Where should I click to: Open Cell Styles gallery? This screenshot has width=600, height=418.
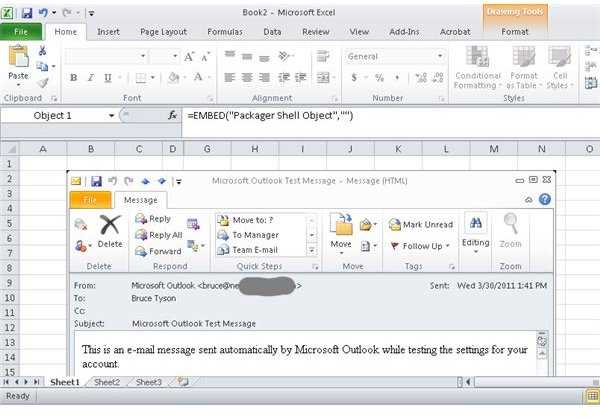click(x=559, y=68)
